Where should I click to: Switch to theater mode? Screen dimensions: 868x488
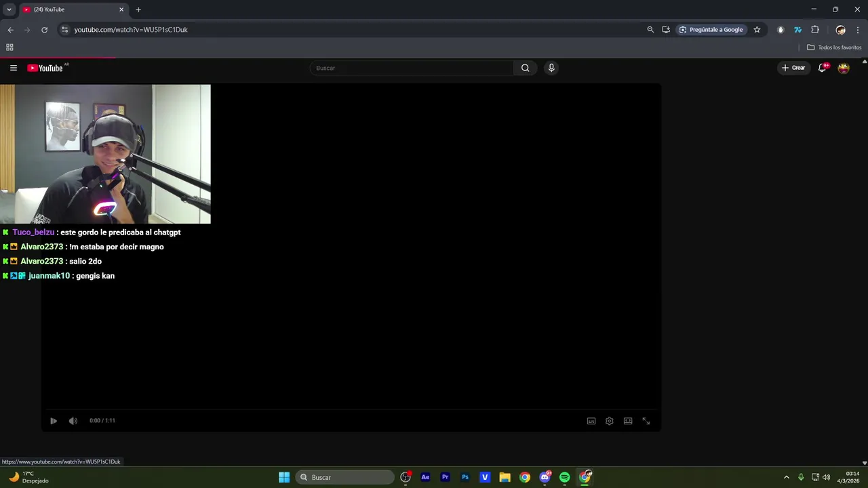[628, 421]
